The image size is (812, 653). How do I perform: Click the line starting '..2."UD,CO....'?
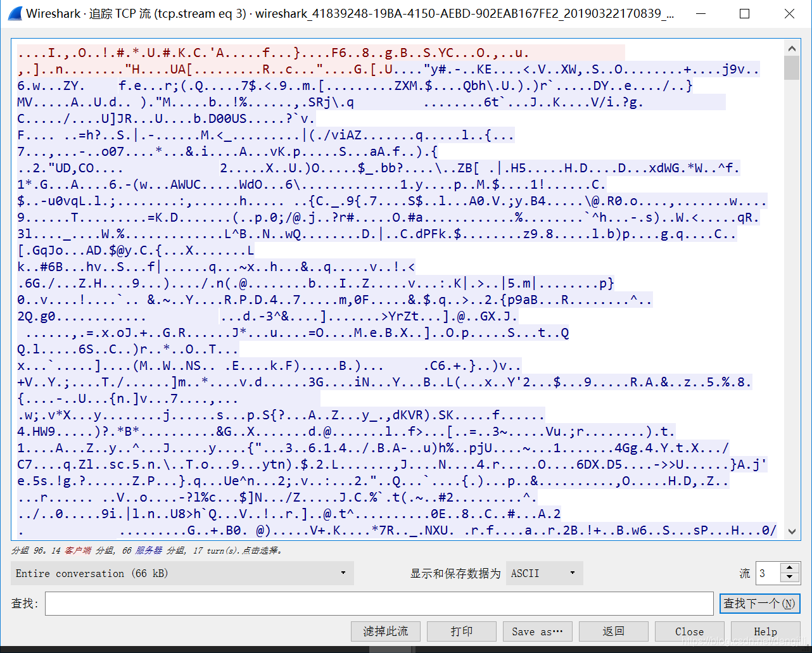378,168
